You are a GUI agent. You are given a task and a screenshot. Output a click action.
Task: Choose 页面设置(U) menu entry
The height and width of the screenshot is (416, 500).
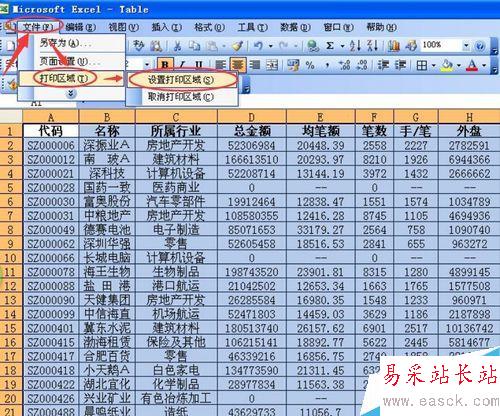(71, 62)
